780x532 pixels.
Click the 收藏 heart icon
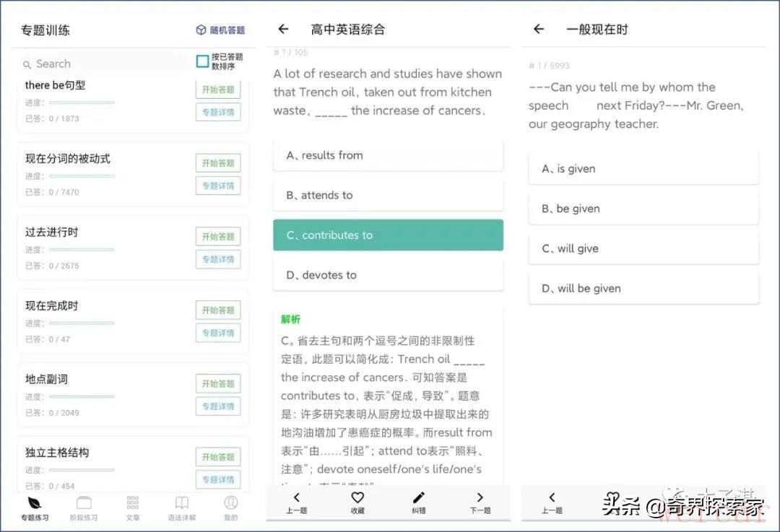(357, 498)
